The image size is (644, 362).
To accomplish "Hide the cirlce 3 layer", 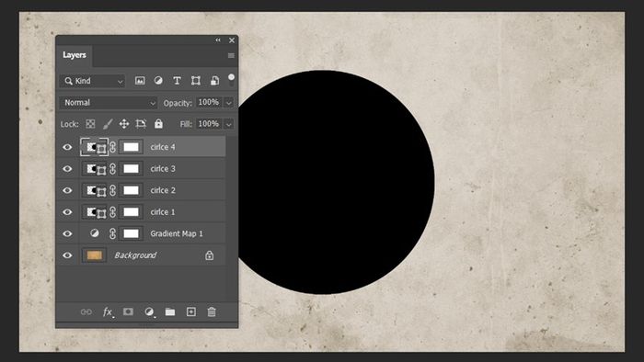I will tap(67, 169).
